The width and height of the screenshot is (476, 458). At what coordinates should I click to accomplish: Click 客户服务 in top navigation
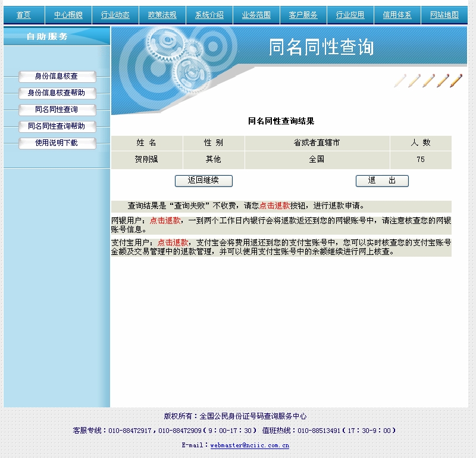(x=303, y=14)
